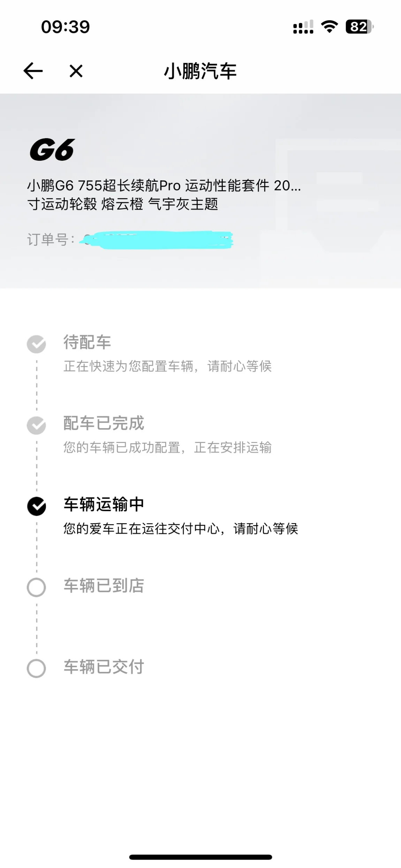Tap the 09:39 status bar clock

point(66,27)
